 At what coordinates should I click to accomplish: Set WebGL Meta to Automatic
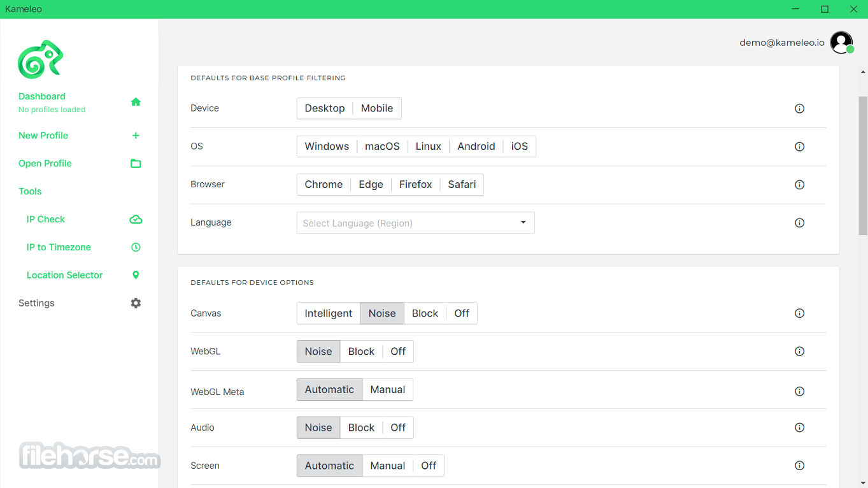pos(329,390)
